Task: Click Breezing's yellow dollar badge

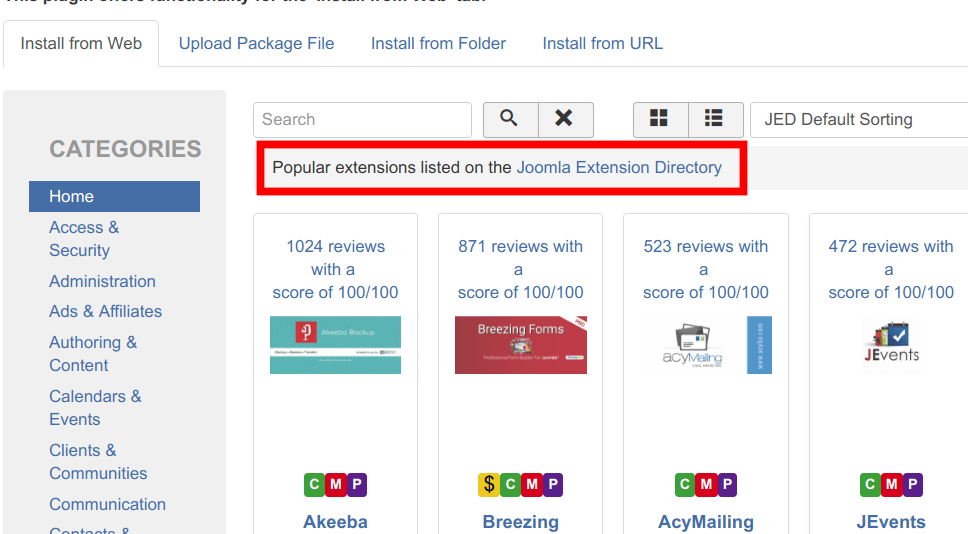Action: point(489,485)
